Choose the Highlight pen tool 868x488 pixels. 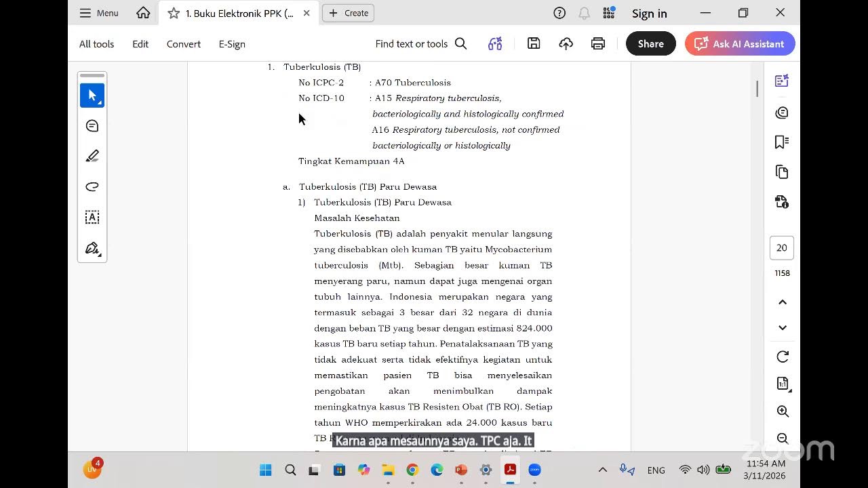[92, 156]
